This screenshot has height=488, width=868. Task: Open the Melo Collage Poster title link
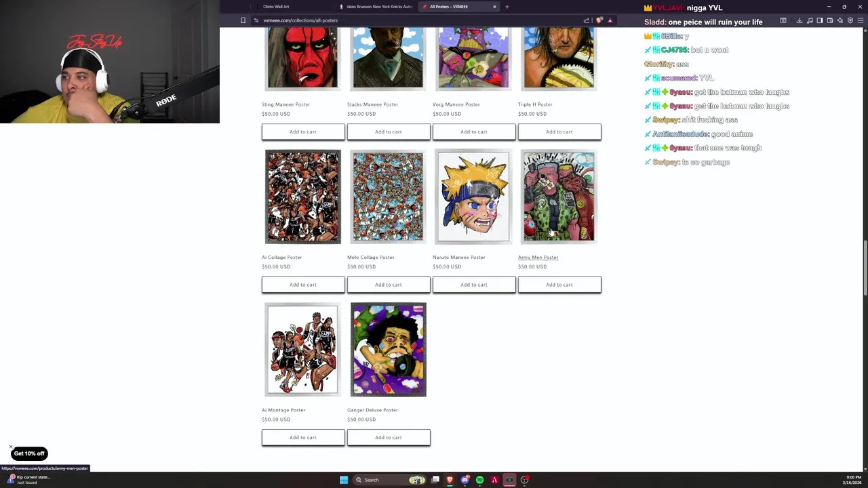pos(370,258)
